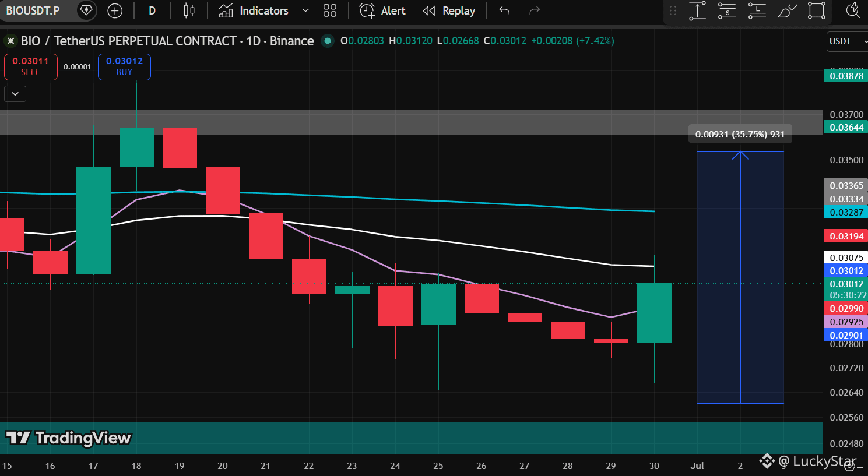
Task: Select the Long Position tool
Action: [757, 10]
